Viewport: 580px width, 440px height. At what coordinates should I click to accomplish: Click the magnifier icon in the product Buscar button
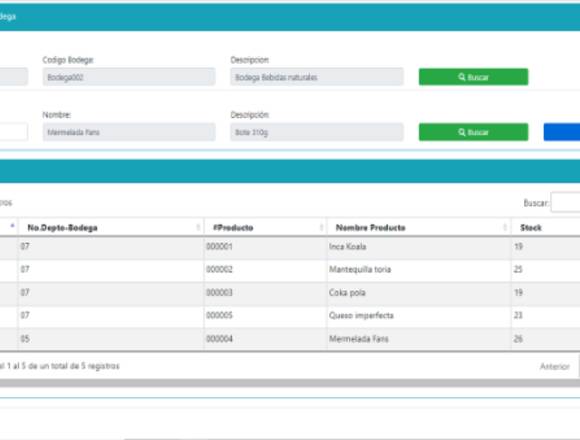(x=462, y=132)
